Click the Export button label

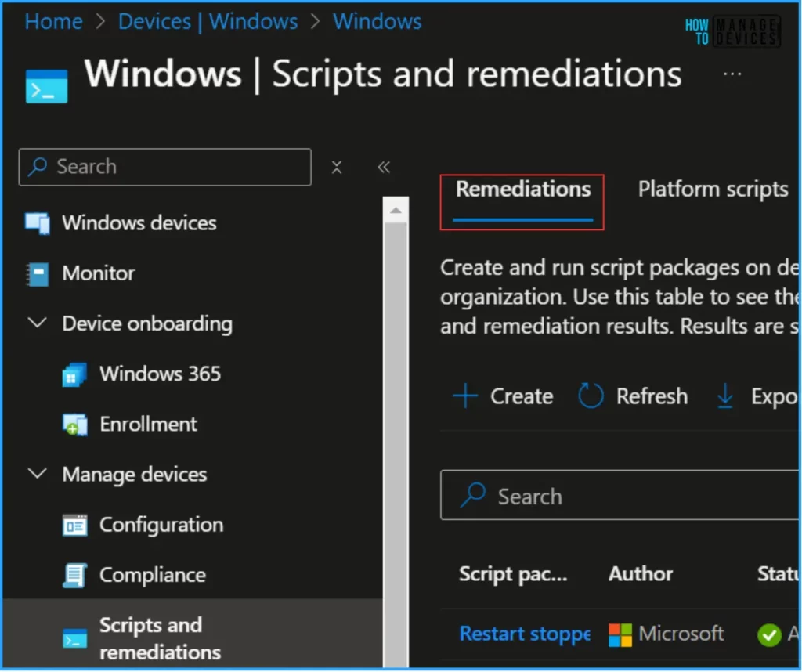(x=774, y=397)
